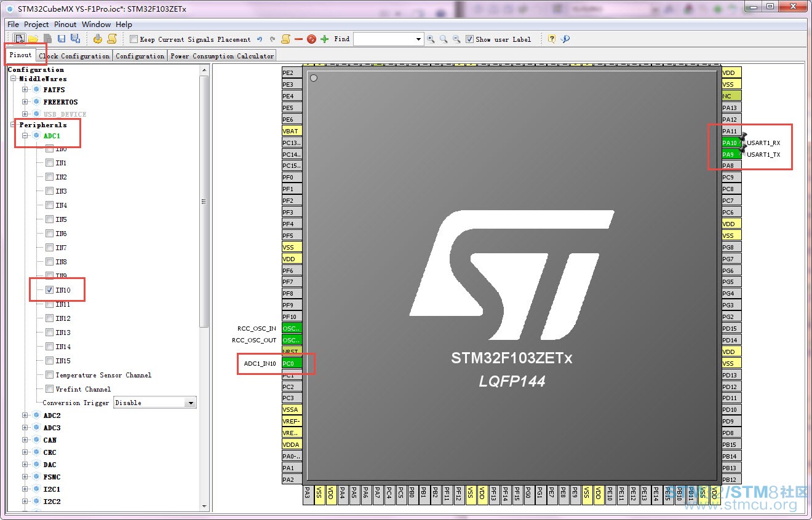Click the zoom-out magnifier icon
Image resolution: width=812 pixels, height=520 pixels.
coord(456,39)
